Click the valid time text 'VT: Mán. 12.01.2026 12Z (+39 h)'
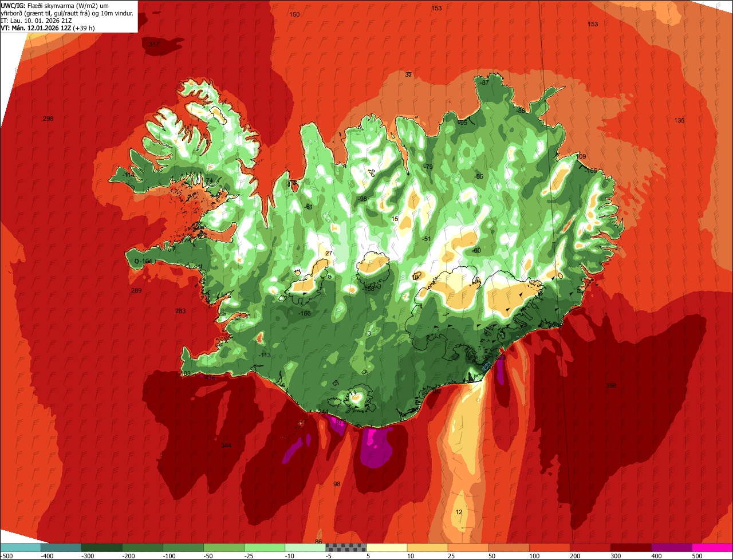Viewport: 733px width, 560px height. coord(49,27)
